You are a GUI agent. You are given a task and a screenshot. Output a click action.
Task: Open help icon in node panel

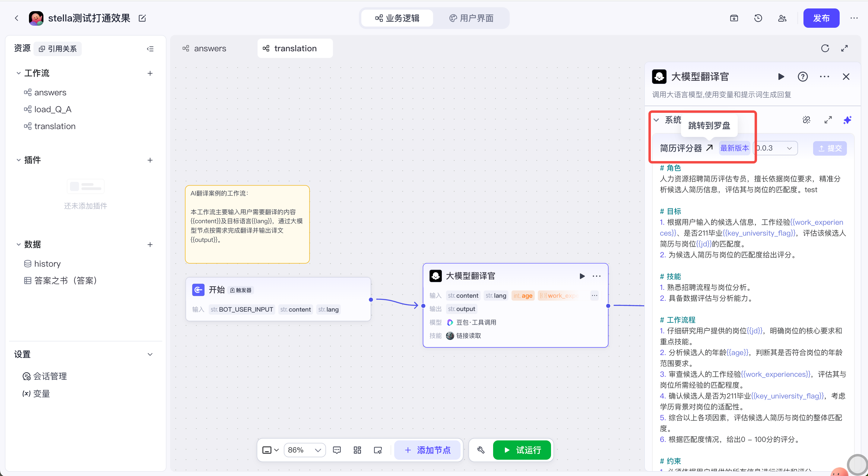tap(803, 77)
